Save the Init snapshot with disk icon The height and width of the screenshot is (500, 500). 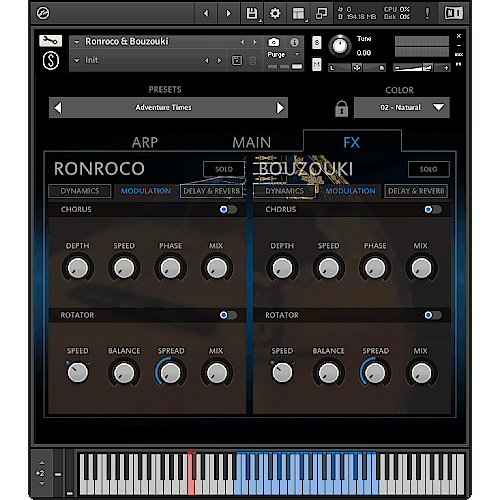click(237, 60)
